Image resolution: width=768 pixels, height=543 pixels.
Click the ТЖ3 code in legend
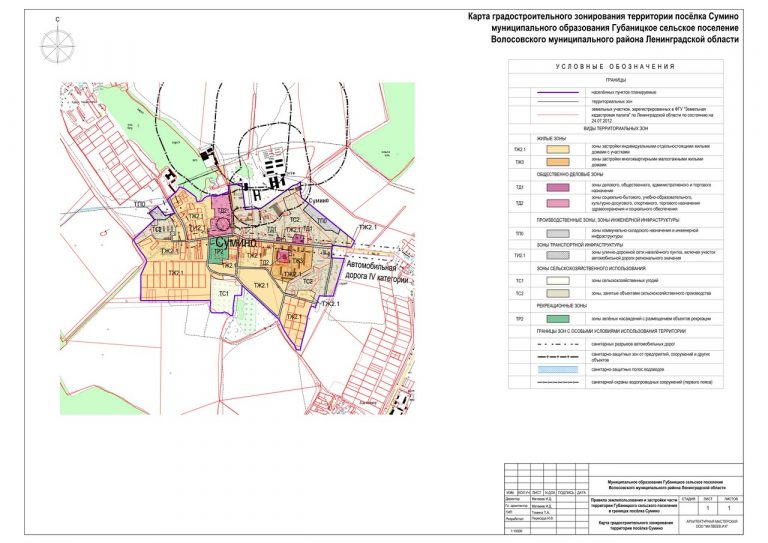[520, 162]
